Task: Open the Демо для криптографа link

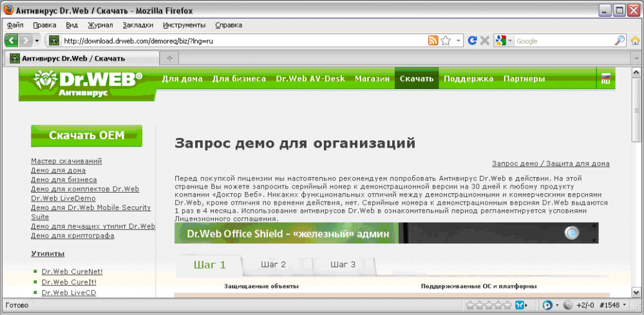Action: [73, 236]
